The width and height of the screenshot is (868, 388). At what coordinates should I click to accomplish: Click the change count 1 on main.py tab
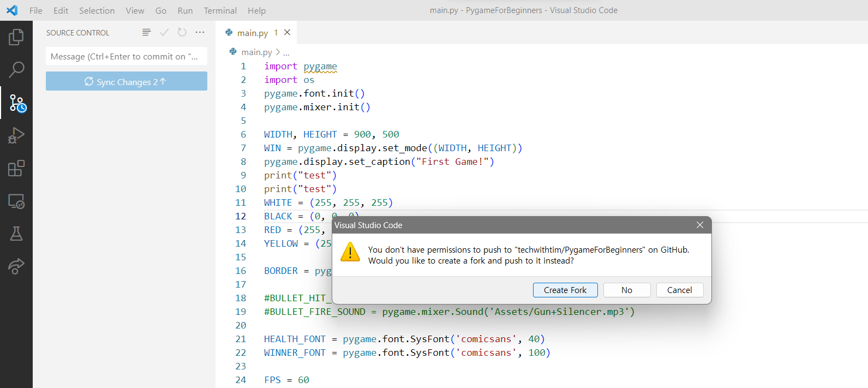click(x=276, y=33)
